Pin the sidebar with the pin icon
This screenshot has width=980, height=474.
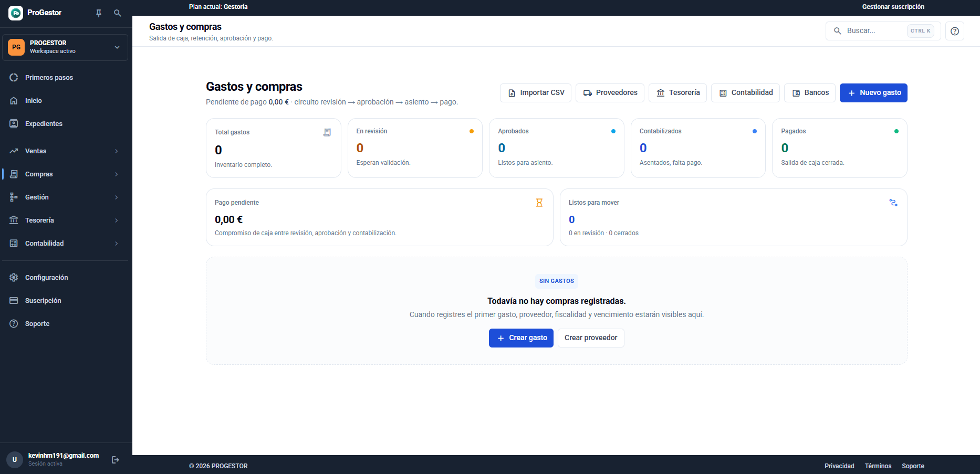point(99,13)
